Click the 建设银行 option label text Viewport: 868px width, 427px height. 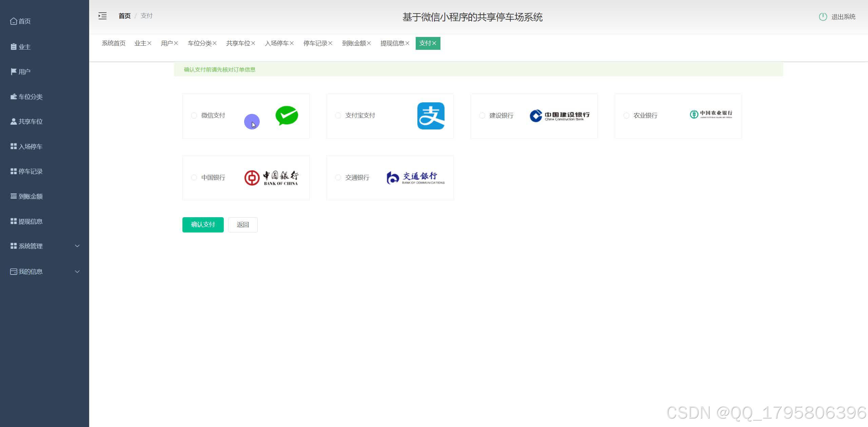click(501, 116)
